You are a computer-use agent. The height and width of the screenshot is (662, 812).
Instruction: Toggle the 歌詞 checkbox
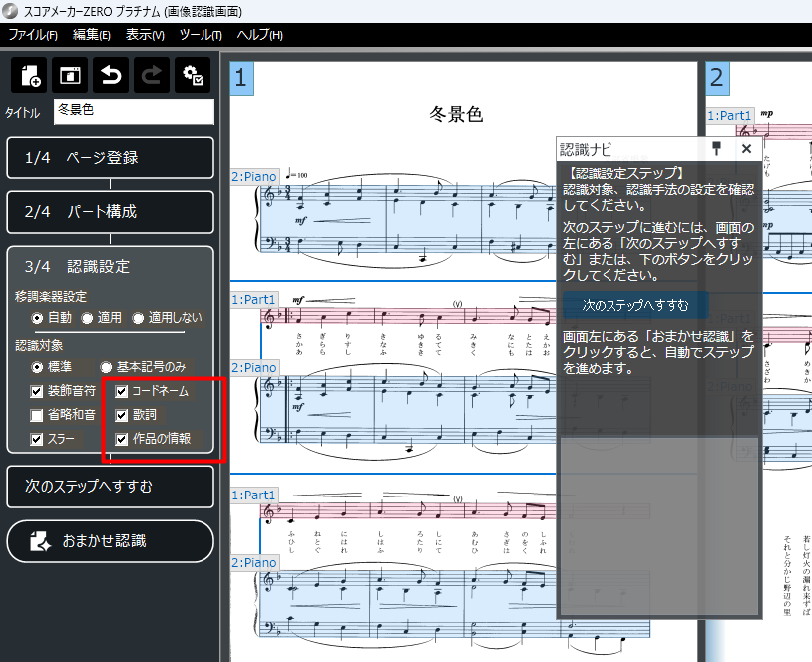pos(122,415)
